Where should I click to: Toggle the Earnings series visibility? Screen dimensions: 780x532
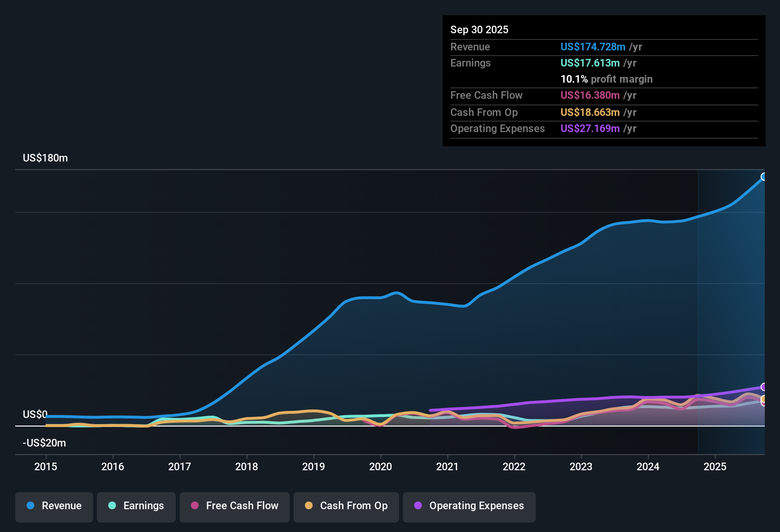136,506
